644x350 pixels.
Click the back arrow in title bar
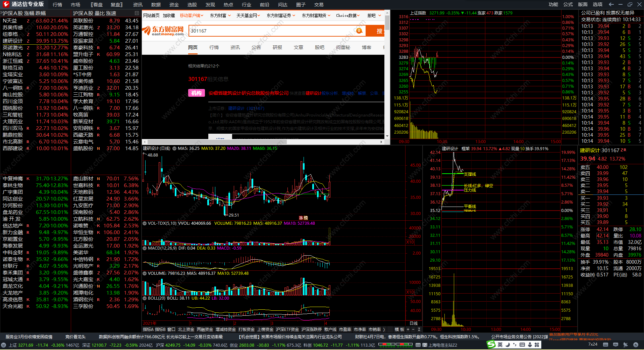[611, 4]
